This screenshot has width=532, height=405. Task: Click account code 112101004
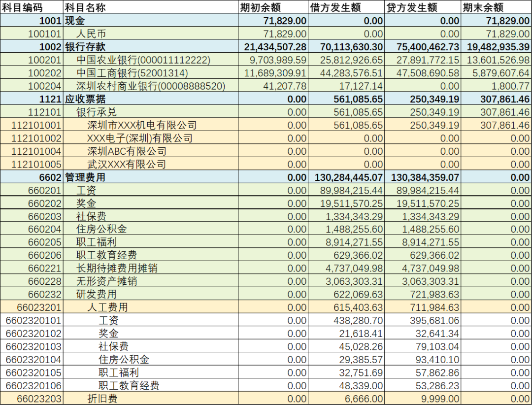[x=32, y=151]
